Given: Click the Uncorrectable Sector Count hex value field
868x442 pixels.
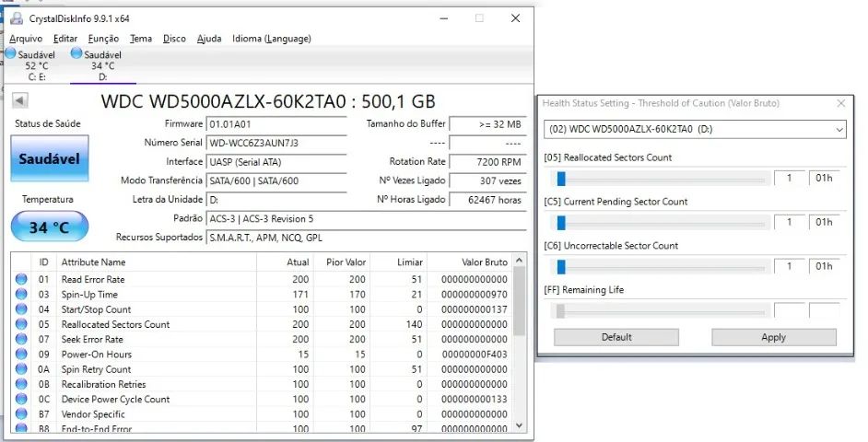Looking at the screenshot, I should point(825,267).
